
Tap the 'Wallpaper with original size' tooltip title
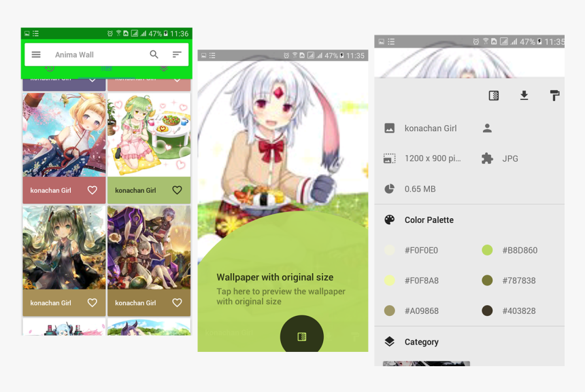click(275, 277)
